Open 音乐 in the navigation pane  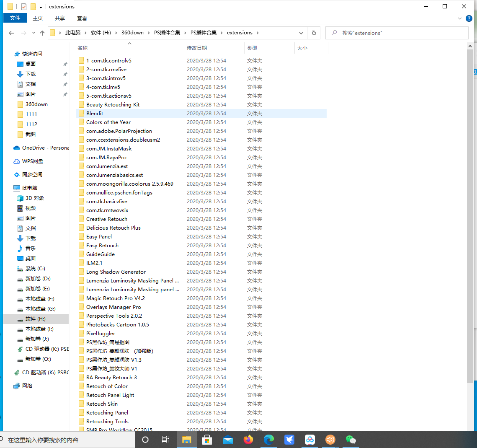tap(26, 249)
